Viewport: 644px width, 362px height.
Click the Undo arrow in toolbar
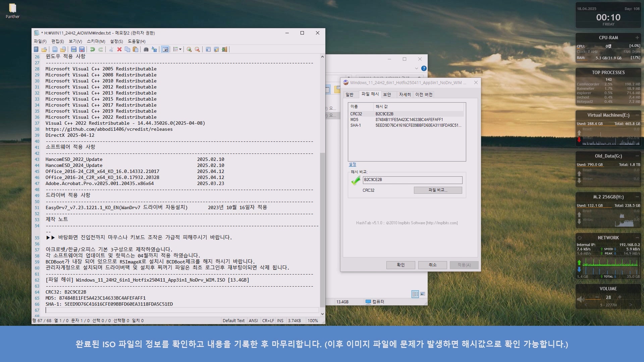tap(93, 49)
